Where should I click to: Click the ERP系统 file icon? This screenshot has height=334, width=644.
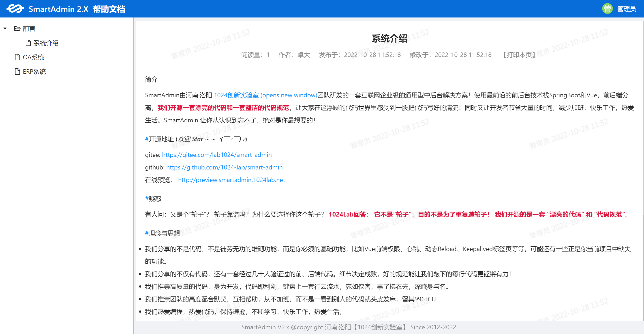tap(17, 72)
